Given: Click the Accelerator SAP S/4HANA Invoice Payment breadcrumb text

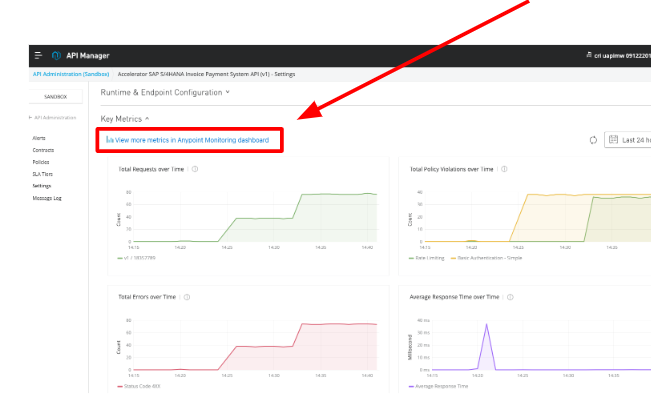Looking at the screenshot, I should [x=206, y=74].
